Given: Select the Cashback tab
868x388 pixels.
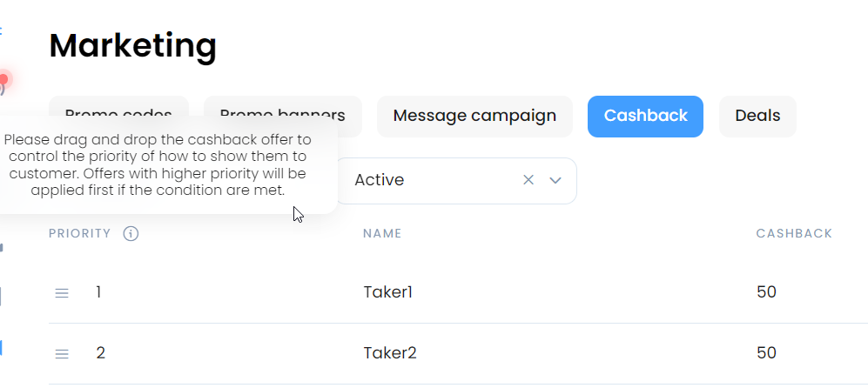Looking at the screenshot, I should (645, 117).
